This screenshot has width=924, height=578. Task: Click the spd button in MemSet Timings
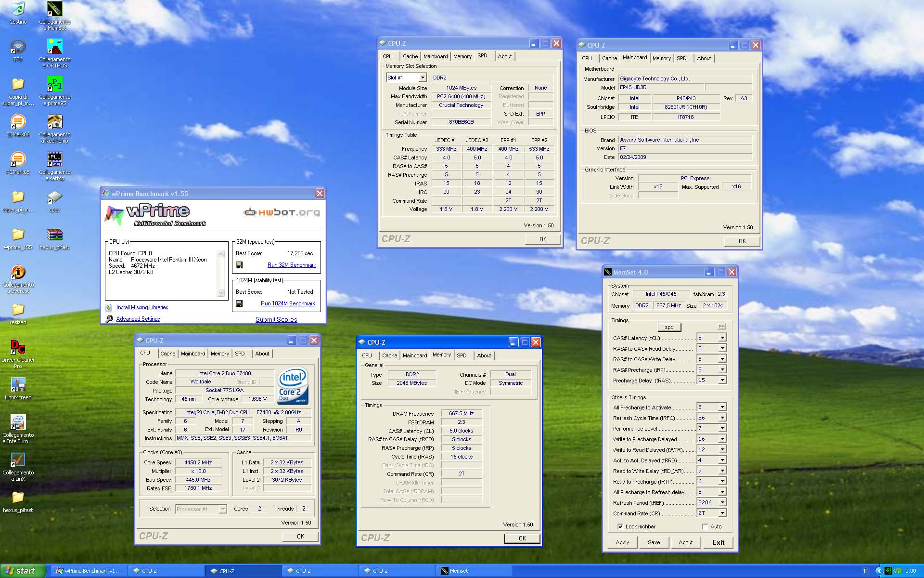point(669,327)
